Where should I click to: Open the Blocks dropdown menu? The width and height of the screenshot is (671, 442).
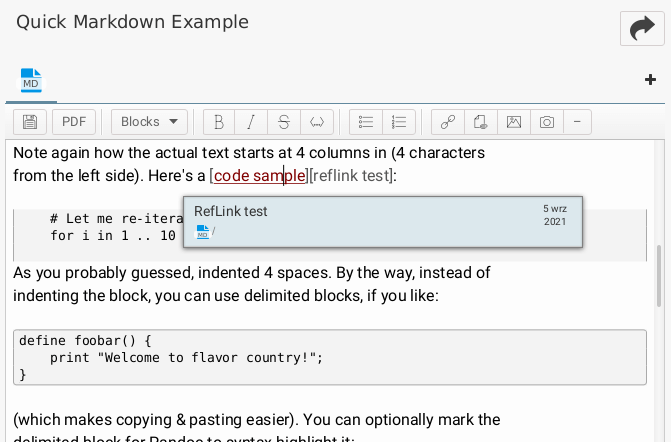pos(149,122)
